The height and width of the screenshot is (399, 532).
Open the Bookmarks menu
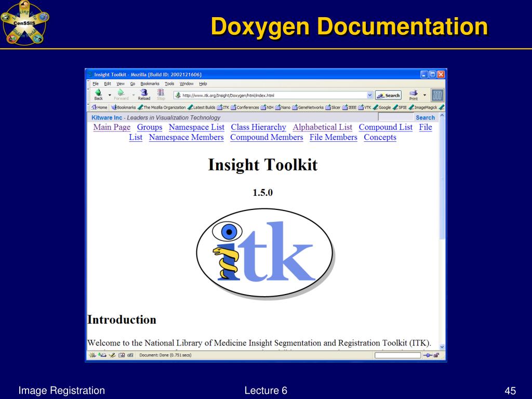pyautogui.click(x=150, y=84)
